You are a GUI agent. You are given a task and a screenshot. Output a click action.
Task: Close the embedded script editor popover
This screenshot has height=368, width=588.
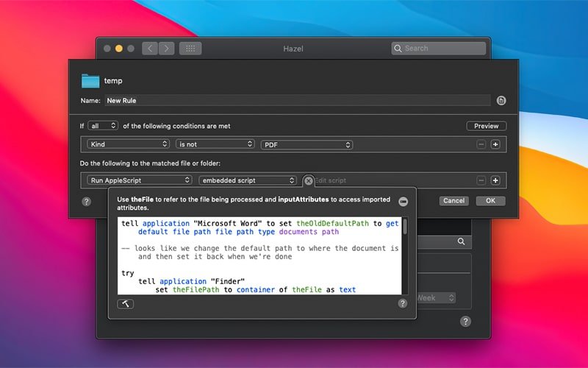(x=309, y=180)
